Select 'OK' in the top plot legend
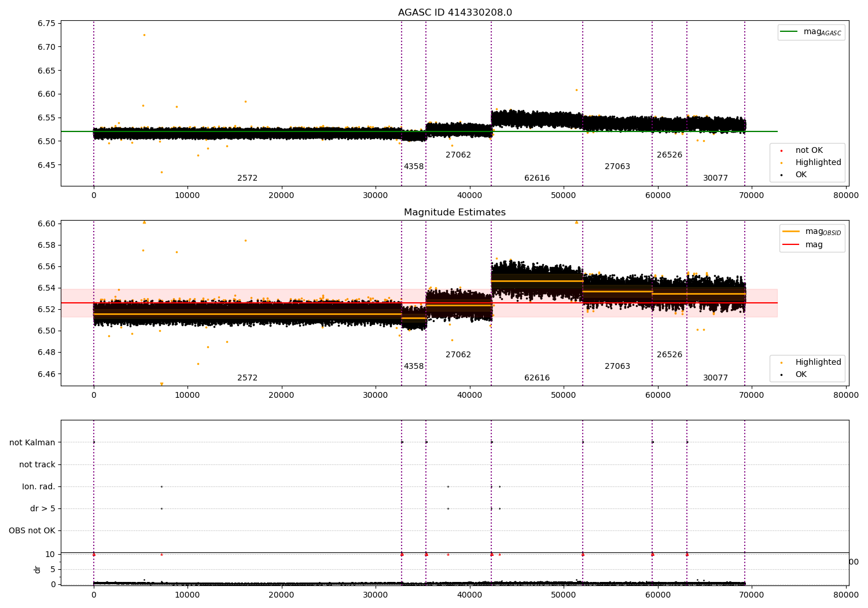Image resolution: width=868 pixels, height=608 pixels. coord(793,174)
